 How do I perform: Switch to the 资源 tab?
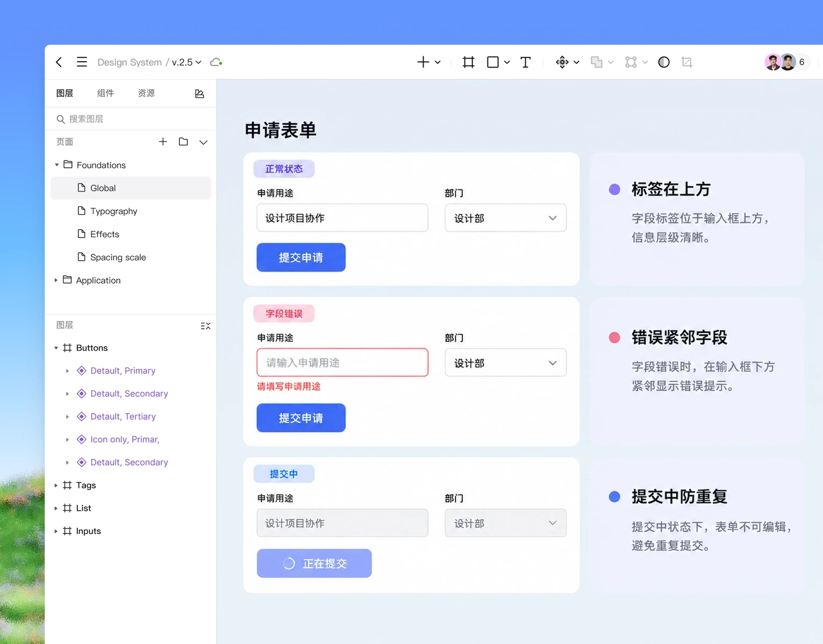coord(147,93)
